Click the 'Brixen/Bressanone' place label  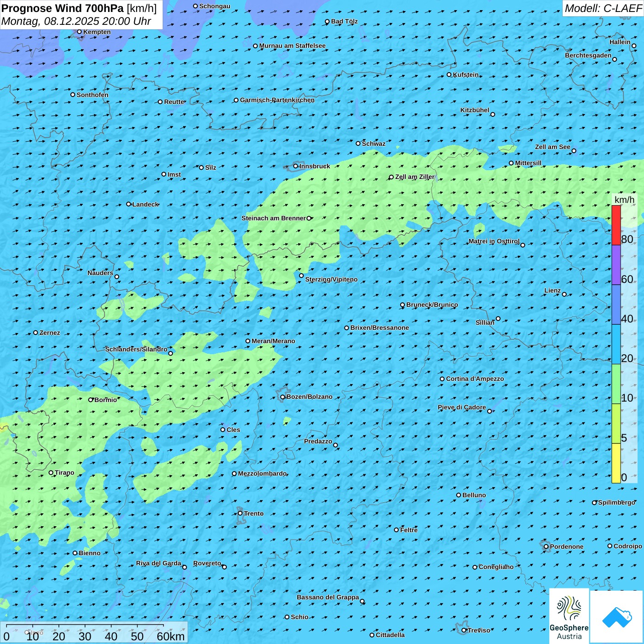tap(380, 328)
